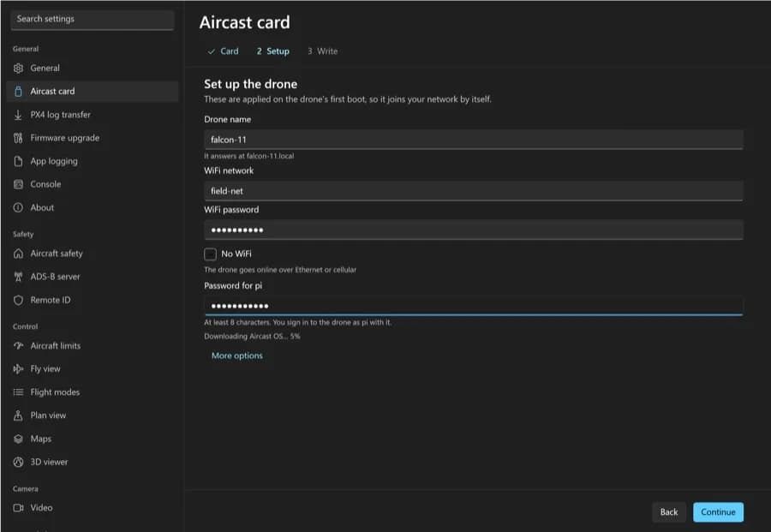771x532 pixels.
Task: Click the 'Camera' section header in sidebar
Action: (26, 488)
